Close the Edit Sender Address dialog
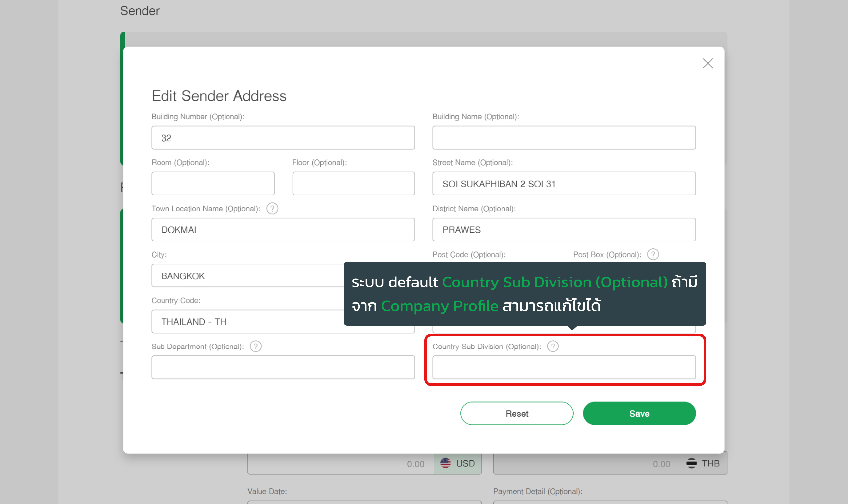 [708, 63]
